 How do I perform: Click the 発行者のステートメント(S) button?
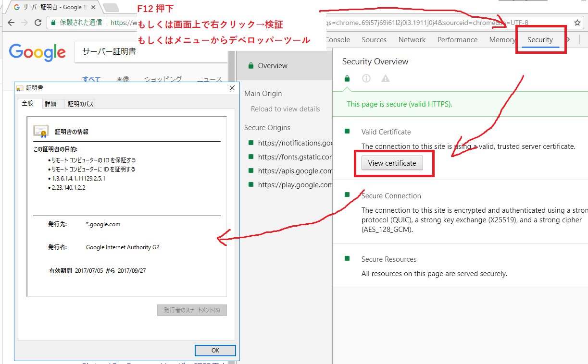tap(192, 310)
